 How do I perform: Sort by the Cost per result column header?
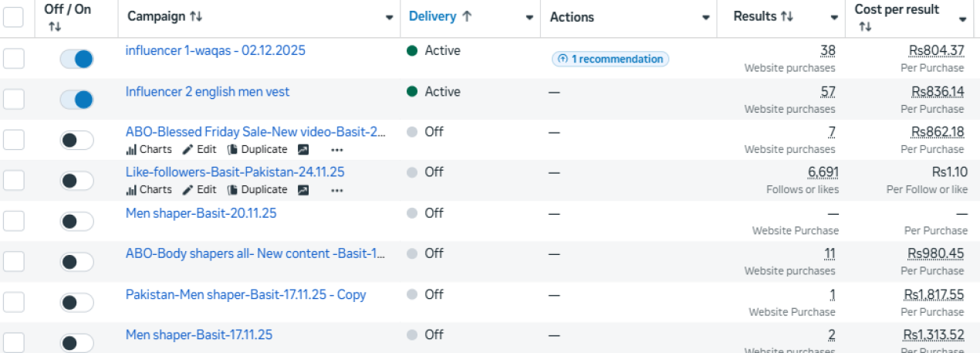point(897,11)
